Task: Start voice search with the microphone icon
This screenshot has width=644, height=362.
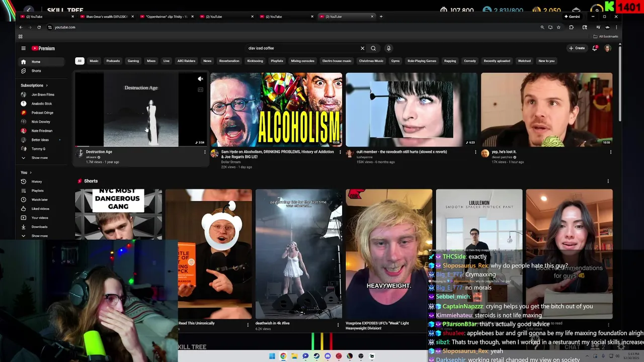Action: (x=388, y=48)
